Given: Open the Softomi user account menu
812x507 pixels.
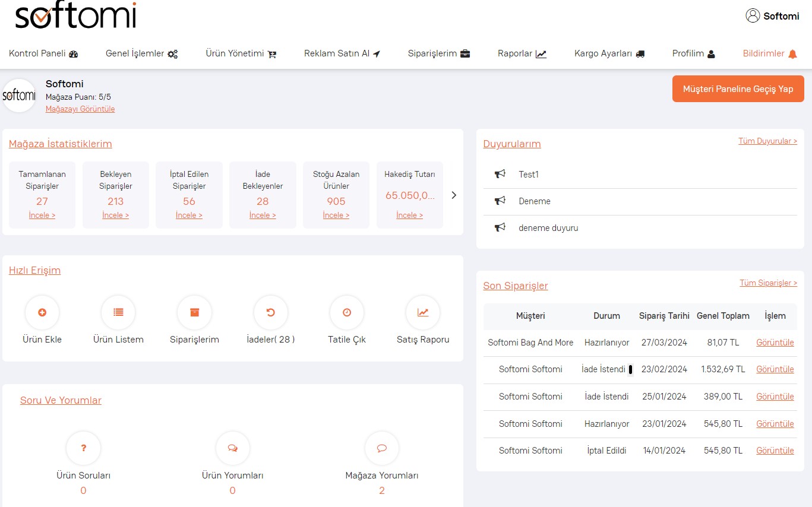Looking at the screenshot, I should point(772,16).
